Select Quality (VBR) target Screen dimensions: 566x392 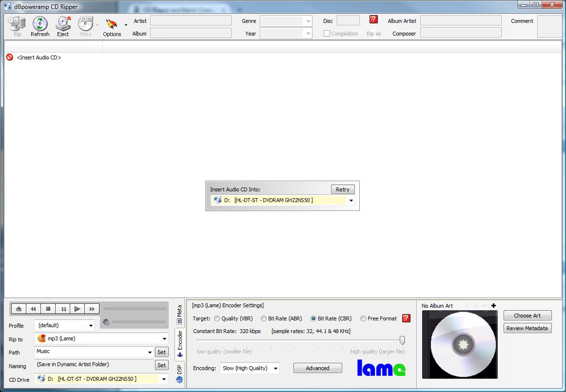[x=217, y=318]
